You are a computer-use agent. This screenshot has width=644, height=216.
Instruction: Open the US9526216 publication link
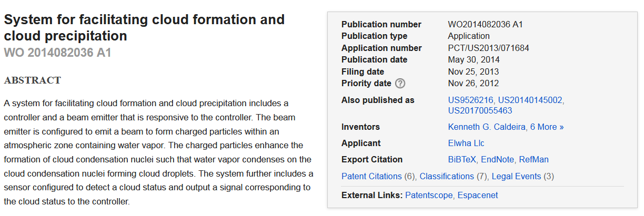coord(471,100)
